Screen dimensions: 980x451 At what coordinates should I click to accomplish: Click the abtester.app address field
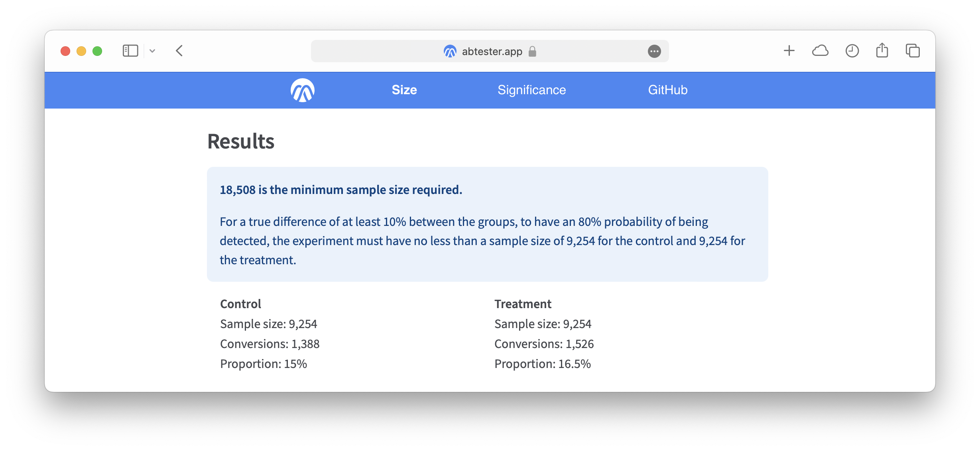click(x=492, y=51)
